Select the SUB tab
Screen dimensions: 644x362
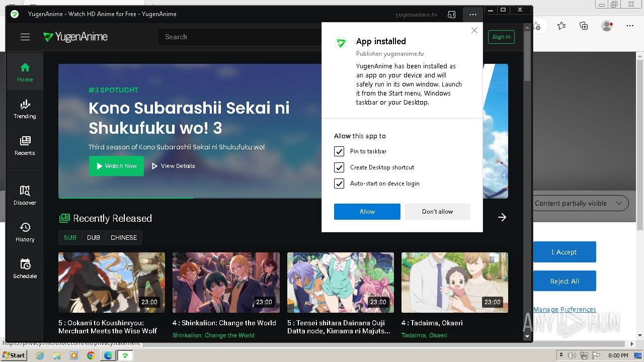pos(70,238)
